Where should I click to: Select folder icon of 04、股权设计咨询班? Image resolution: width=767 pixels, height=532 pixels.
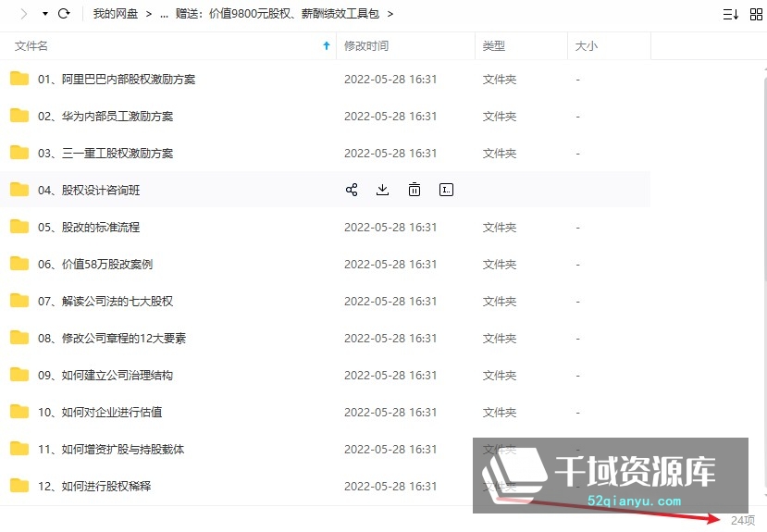click(x=19, y=190)
